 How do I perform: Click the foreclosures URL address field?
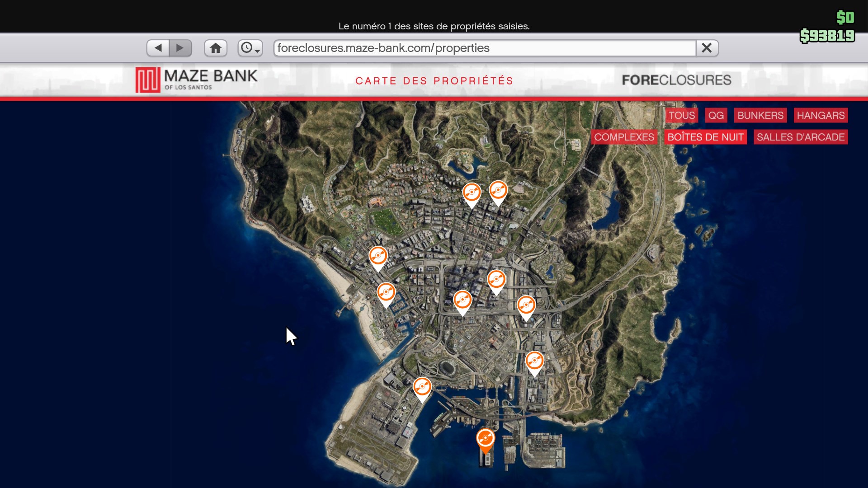(484, 48)
